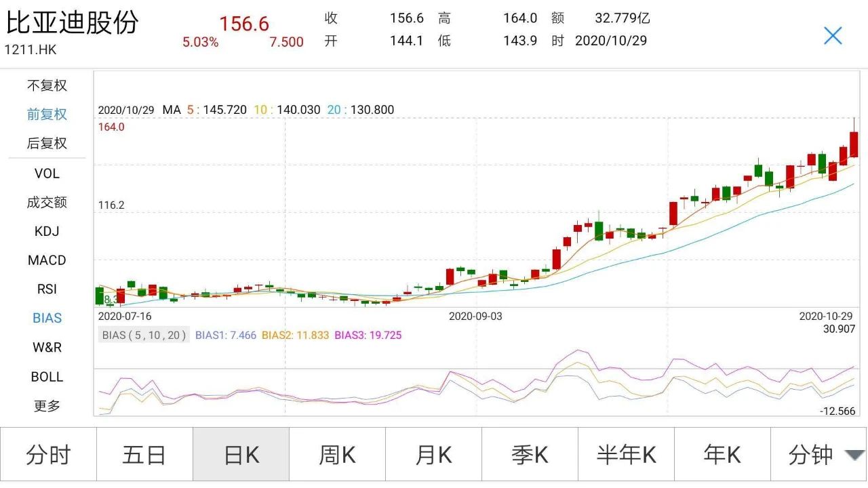This screenshot has height=488, width=868.
Task: Select 前复权 price adjustment option
Action: (47, 115)
